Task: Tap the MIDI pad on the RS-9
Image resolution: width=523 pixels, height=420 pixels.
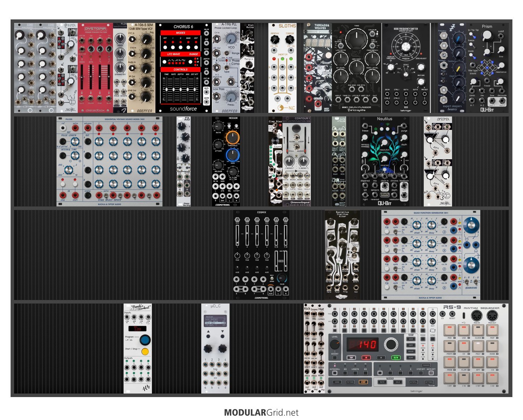Action: (x=450, y=330)
